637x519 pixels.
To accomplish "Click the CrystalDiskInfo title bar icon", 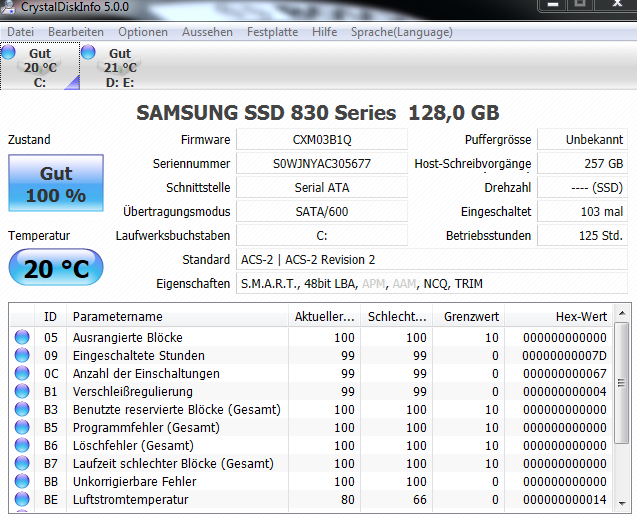I will tap(8, 7).
